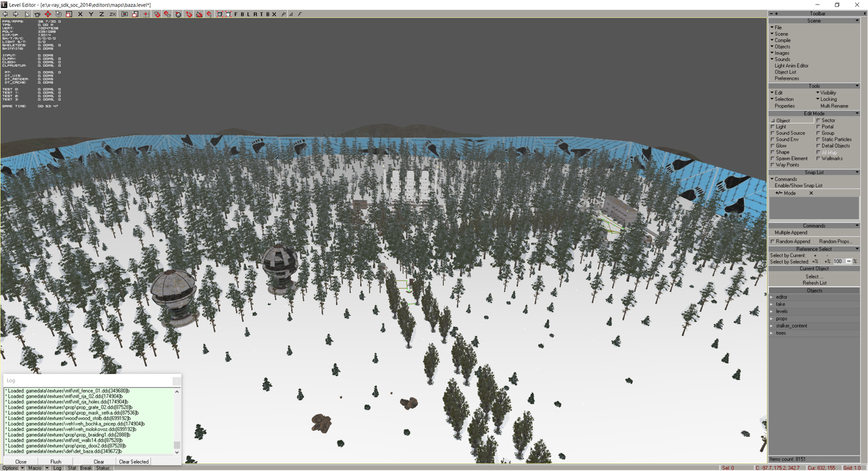Select the Sound Source edit mode
Image resolution: width=868 pixels, height=471 pixels.
tap(789, 133)
